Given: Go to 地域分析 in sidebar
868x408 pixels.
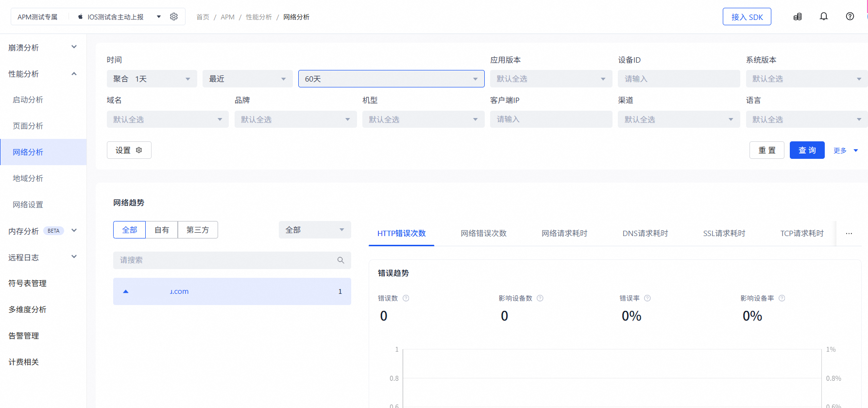Looking at the screenshot, I should pyautogui.click(x=43, y=178).
